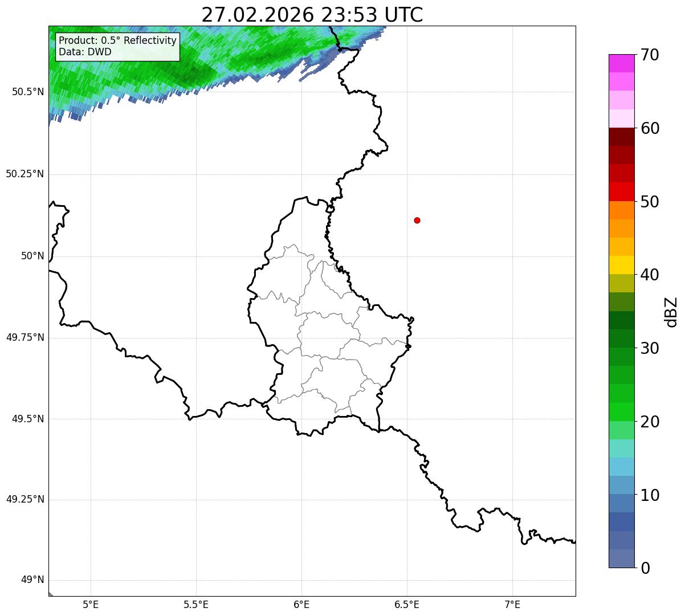Click the longitude label "7°E"

(512, 605)
